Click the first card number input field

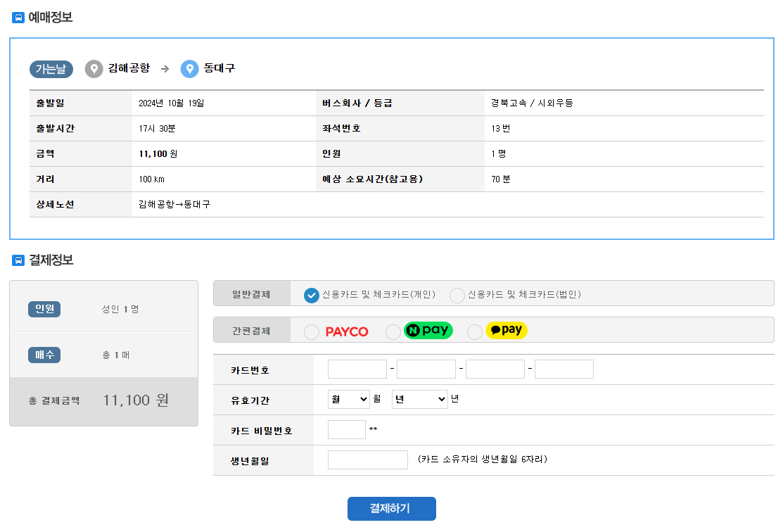(357, 368)
